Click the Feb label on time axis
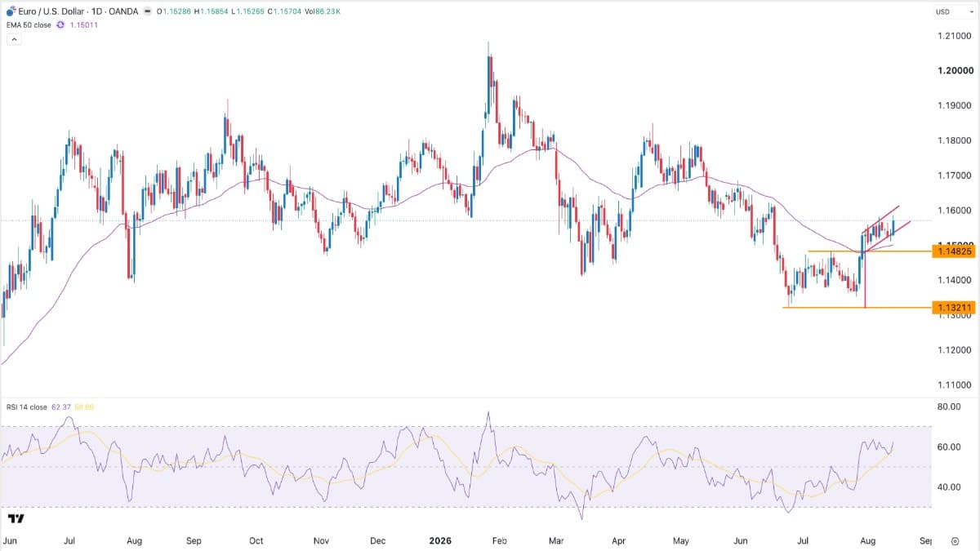The image size is (980, 551). [x=500, y=540]
